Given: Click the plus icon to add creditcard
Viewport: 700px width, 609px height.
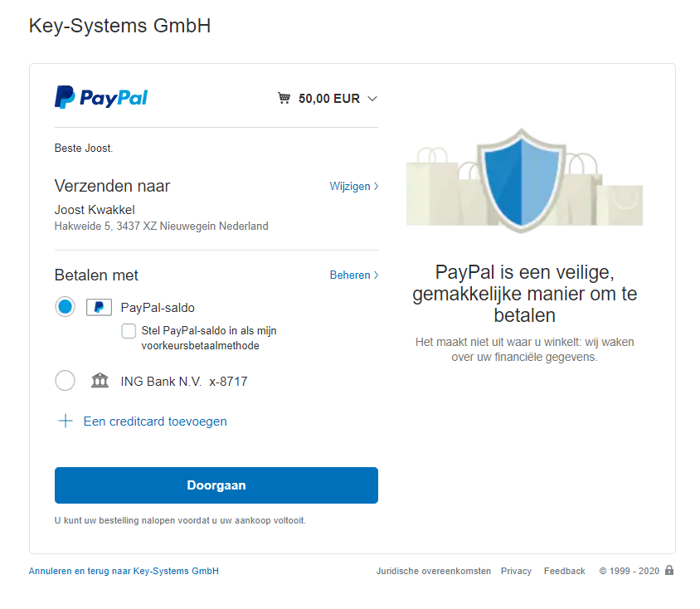Looking at the screenshot, I should tap(66, 421).
